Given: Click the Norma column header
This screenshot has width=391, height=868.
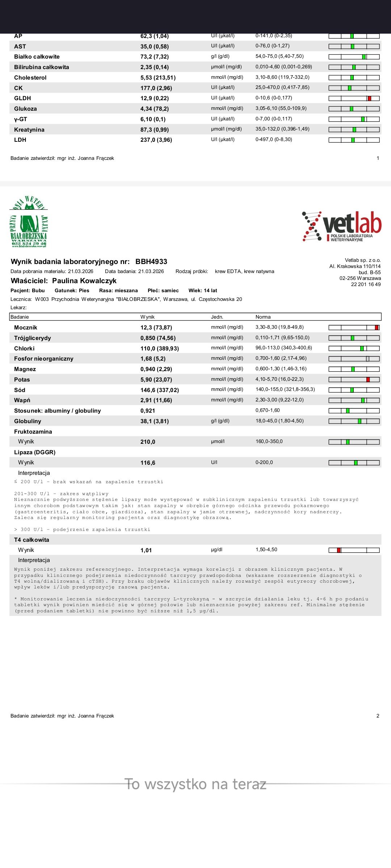Looking at the screenshot, I should point(263,317).
